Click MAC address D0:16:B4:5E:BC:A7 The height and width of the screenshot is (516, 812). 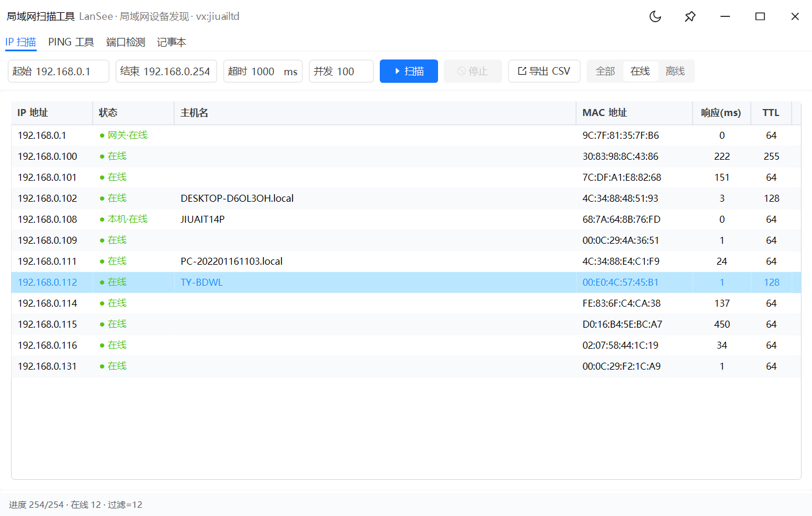click(622, 324)
